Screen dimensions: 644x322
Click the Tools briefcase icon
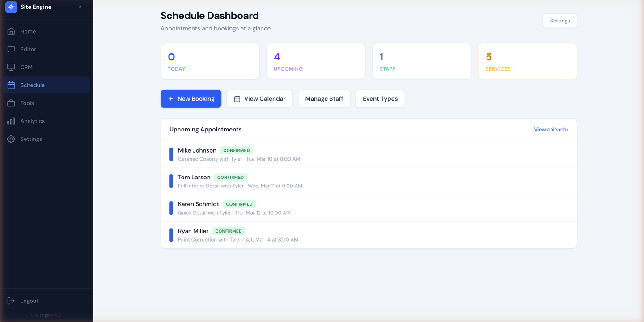tap(11, 103)
